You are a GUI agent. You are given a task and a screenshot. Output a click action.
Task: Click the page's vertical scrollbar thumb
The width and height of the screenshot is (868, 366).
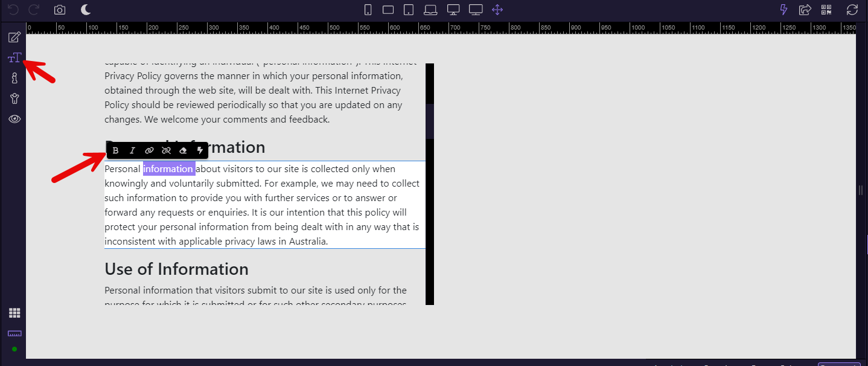(x=430, y=121)
